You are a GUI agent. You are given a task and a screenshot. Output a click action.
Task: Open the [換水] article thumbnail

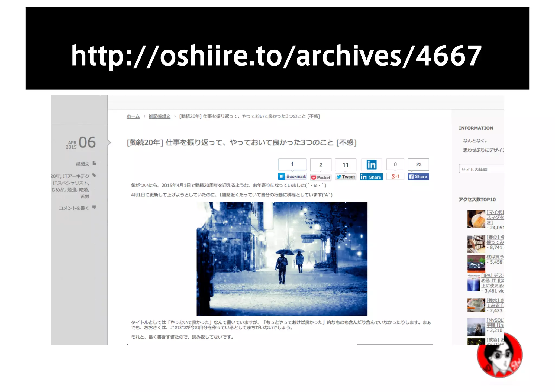(476, 305)
